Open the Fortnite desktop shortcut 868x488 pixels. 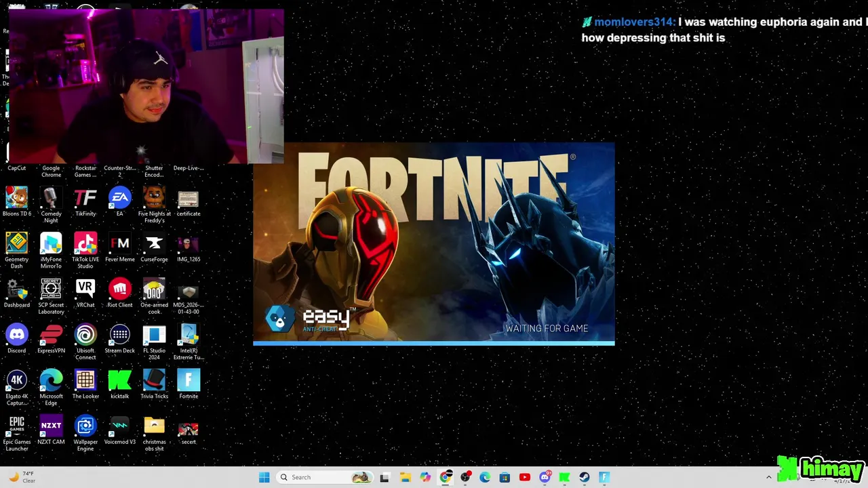(189, 384)
